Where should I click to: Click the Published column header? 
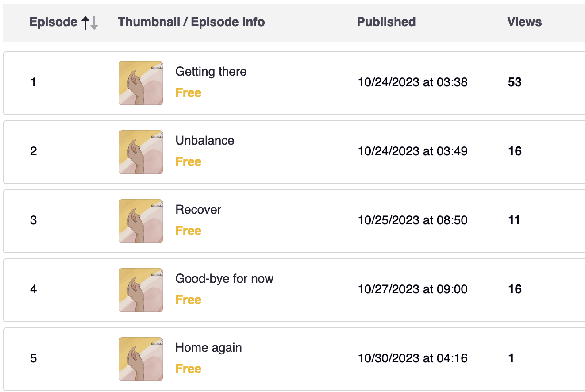click(386, 22)
